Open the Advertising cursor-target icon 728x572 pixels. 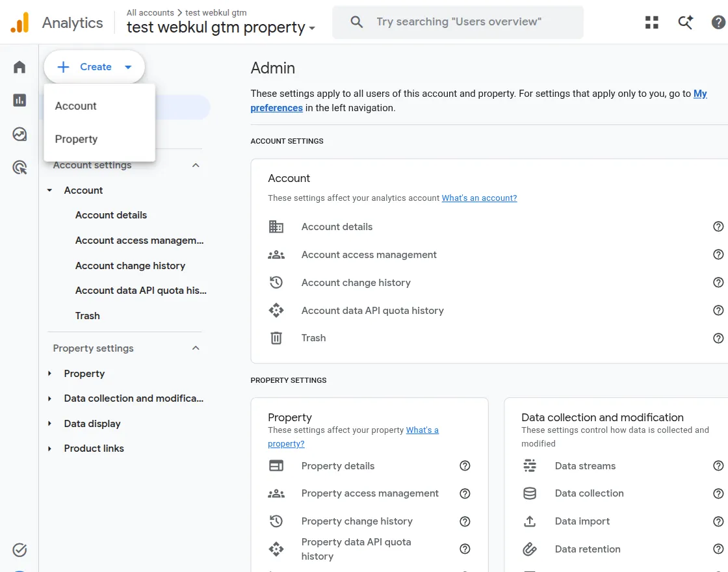[x=19, y=168]
